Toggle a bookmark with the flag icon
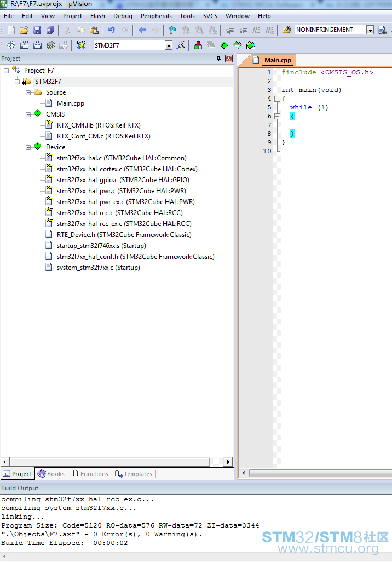Screen dimensions: 392x562 (x=172, y=30)
